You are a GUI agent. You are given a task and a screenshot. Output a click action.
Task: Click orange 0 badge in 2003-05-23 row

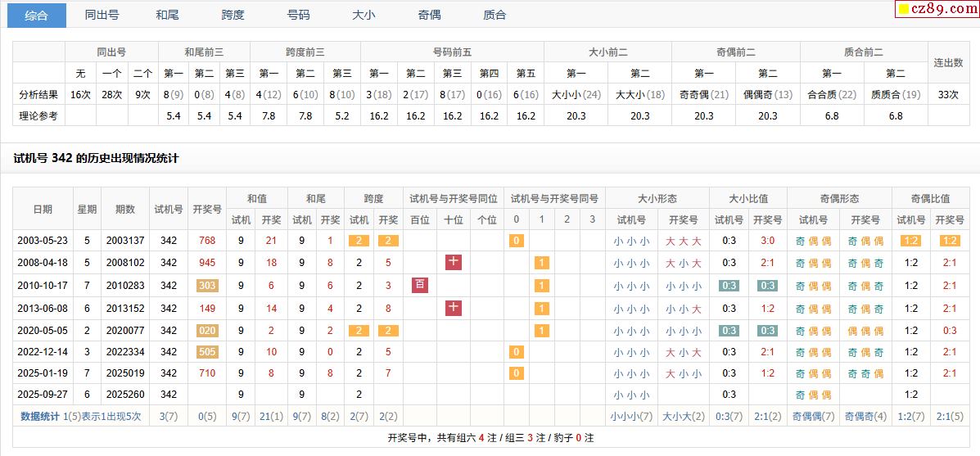tap(516, 241)
